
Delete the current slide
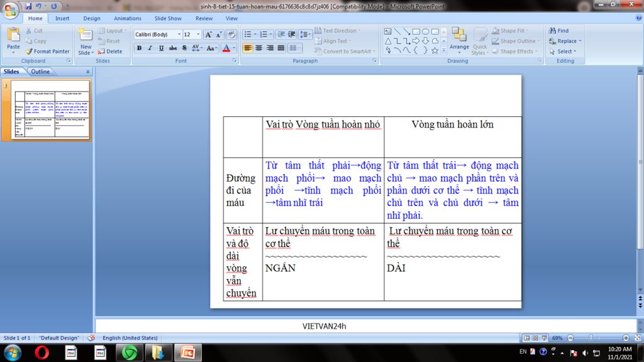pos(110,52)
